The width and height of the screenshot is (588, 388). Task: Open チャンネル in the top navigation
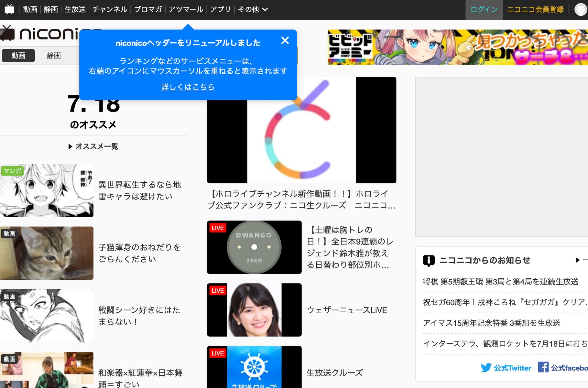tap(110, 9)
